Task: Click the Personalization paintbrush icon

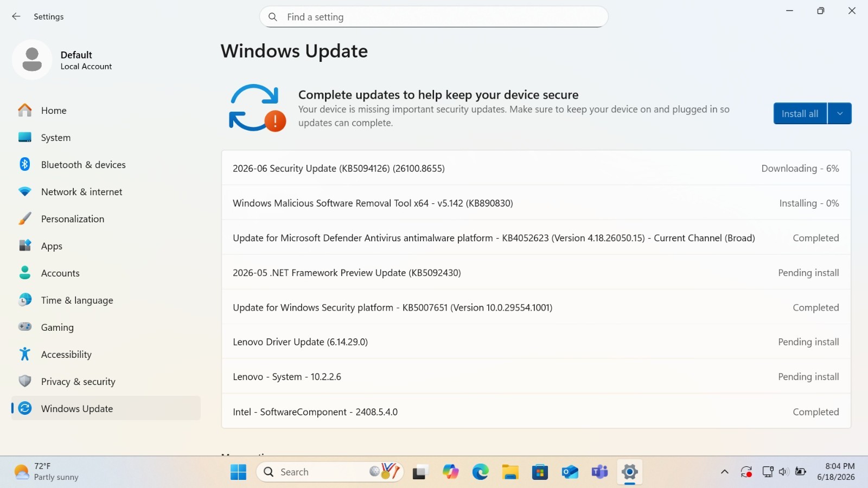Action: click(x=25, y=219)
